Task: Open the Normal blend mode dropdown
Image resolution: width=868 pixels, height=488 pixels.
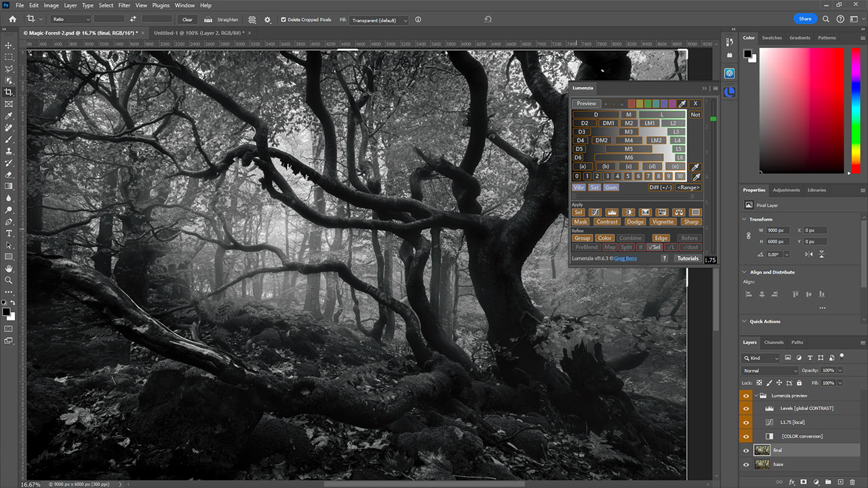Action: point(770,371)
